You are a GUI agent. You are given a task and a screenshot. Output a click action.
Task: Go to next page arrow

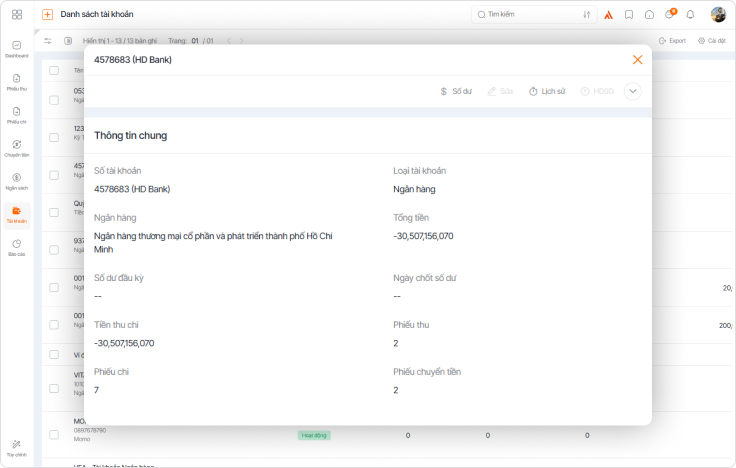pos(241,41)
